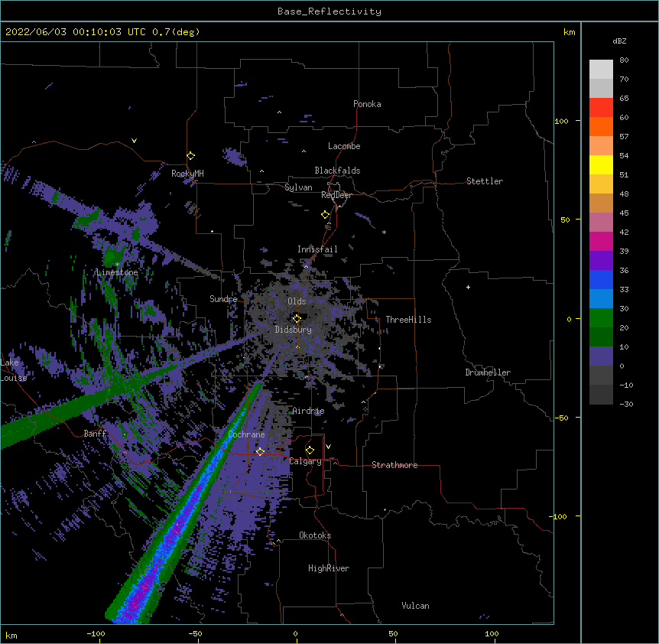659x644 pixels.
Task: Click the Limestone label
Action: click(x=117, y=272)
